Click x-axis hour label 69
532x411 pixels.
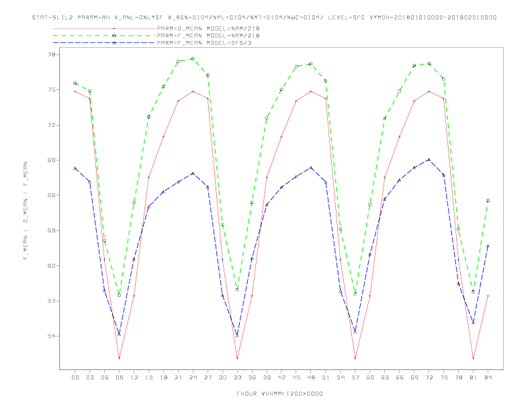pyautogui.click(x=414, y=377)
